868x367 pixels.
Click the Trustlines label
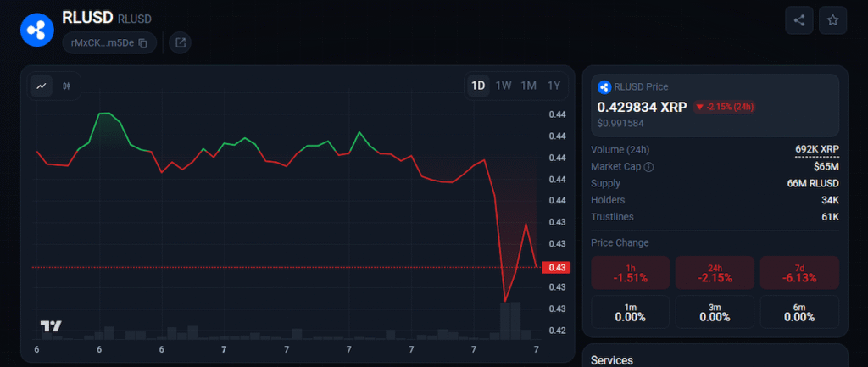(x=612, y=216)
